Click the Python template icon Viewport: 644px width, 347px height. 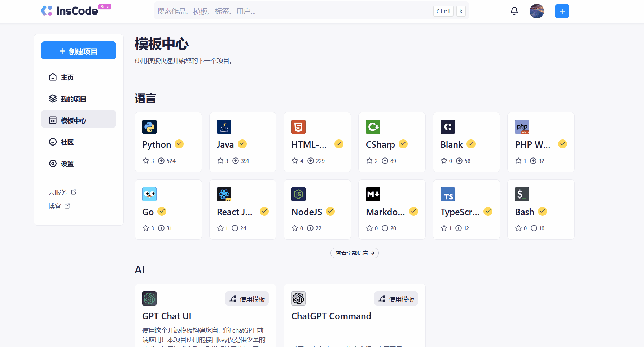149,127
